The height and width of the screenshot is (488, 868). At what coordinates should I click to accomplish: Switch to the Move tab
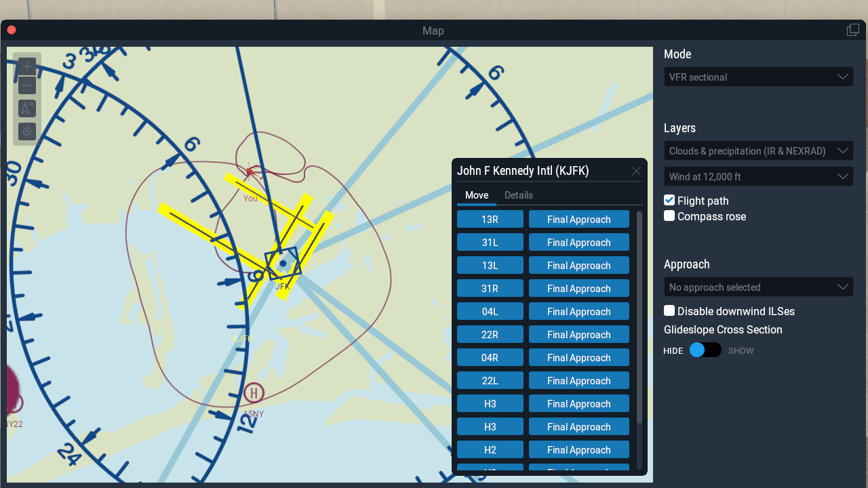pyautogui.click(x=477, y=195)
